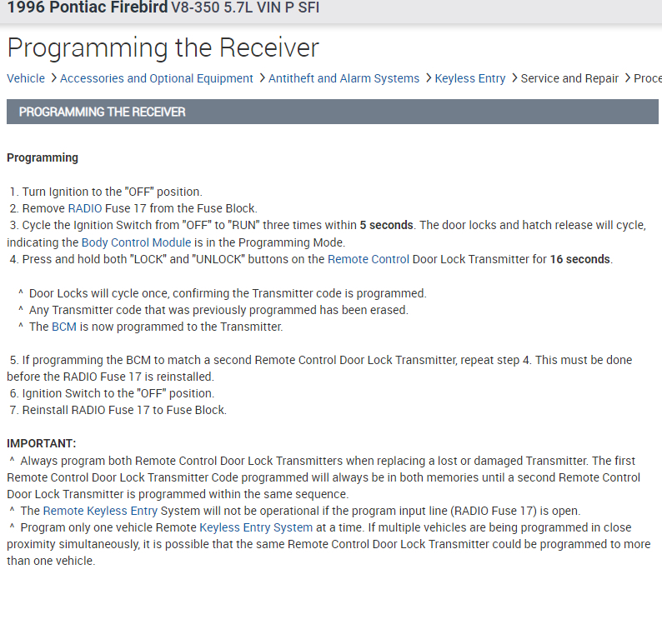
Task: Click the IMPORTANT: heading
Action: pyautogui.click(x=42, y=444)
